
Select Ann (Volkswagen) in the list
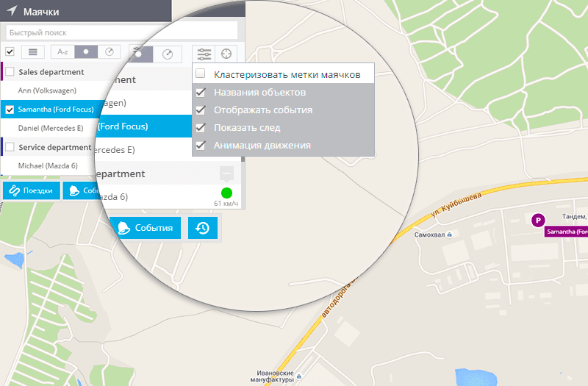point(47,90)
